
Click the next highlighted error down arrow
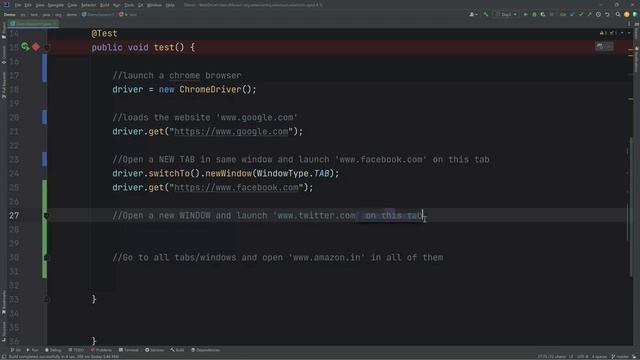click(x=629, y=33)
